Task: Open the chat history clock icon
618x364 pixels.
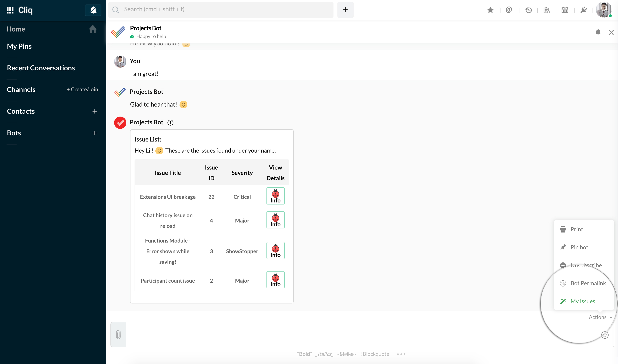Action: [528, 10]
